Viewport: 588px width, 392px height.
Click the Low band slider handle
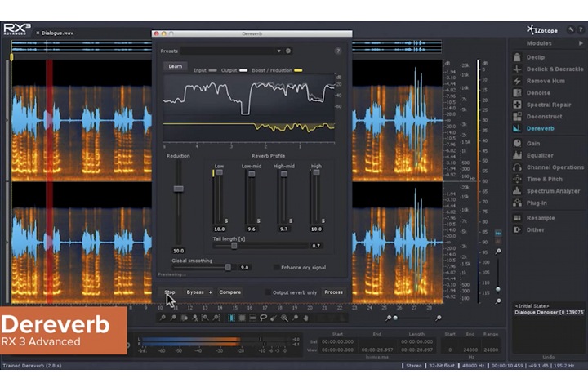(x=220, y=172)
